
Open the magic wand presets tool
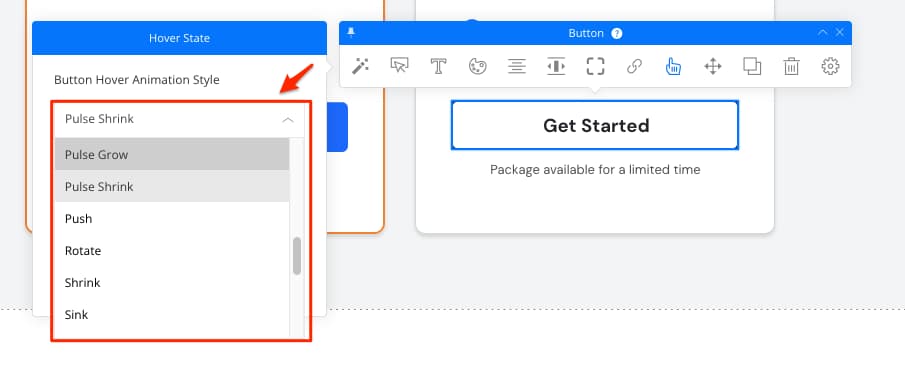[361, 66]
